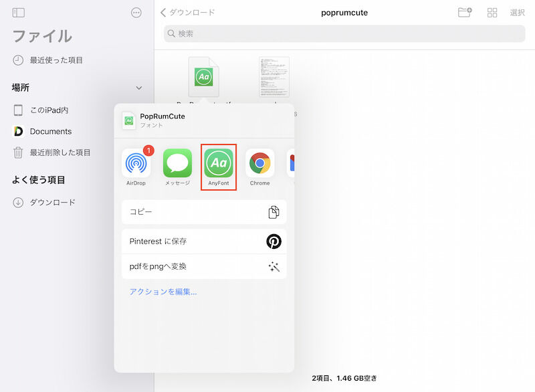Collapse the 場所 section chevron
535x392 pixels.
click(139, 88)
